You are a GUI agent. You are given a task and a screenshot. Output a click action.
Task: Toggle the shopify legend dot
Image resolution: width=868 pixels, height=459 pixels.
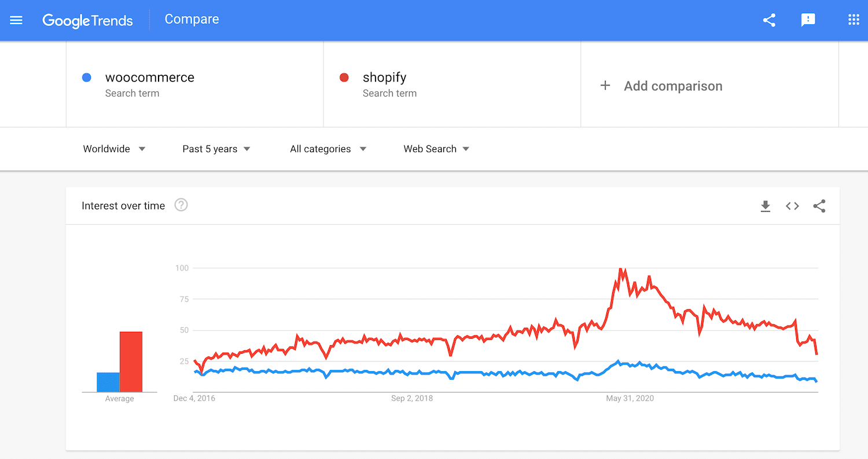[343, 77]
